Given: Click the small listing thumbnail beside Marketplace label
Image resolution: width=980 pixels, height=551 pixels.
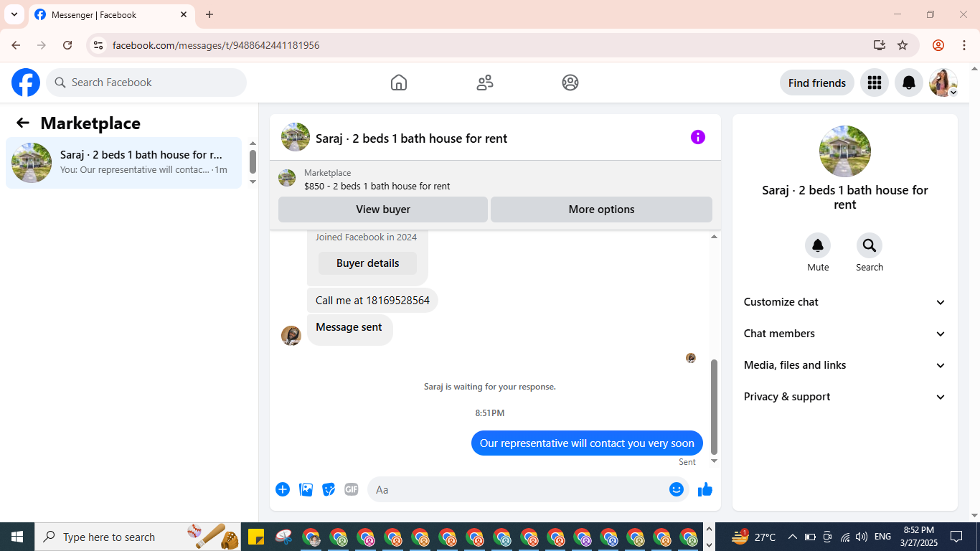Looking at the screenshot, I should point(287,178).
